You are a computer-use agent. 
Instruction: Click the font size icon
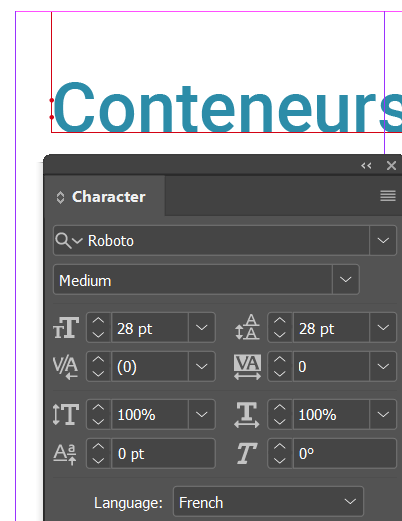pos(66,327)
